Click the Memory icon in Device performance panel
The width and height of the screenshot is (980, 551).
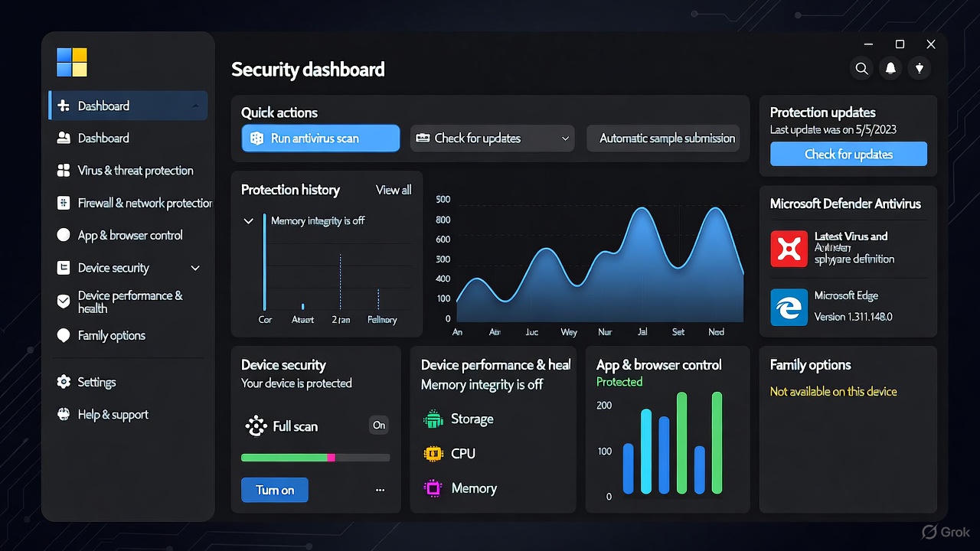(433, 487)
